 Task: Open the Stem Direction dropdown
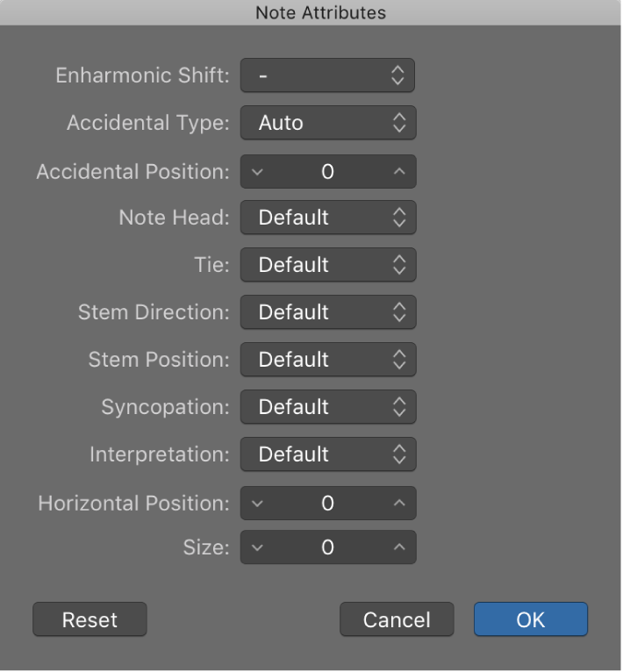point(328,312)
